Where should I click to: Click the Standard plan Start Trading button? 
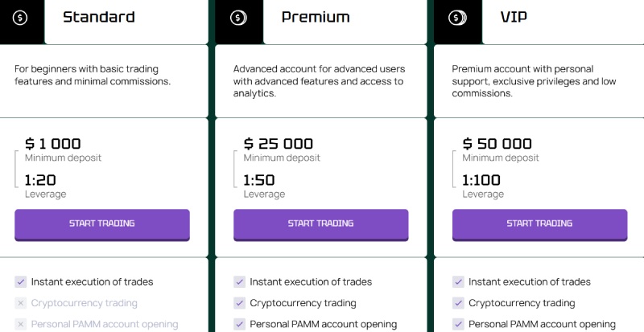pyautogui.click(x=102, y=224)
